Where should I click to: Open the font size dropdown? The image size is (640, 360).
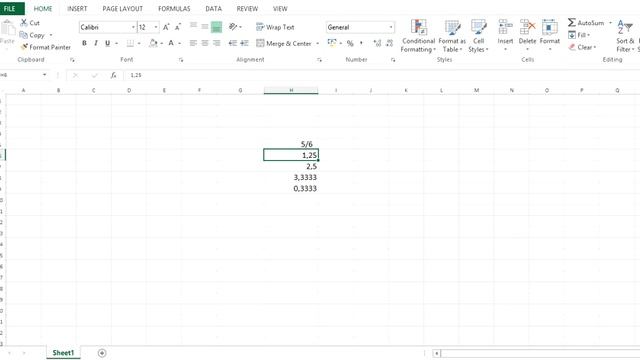(x=156, y=27)
